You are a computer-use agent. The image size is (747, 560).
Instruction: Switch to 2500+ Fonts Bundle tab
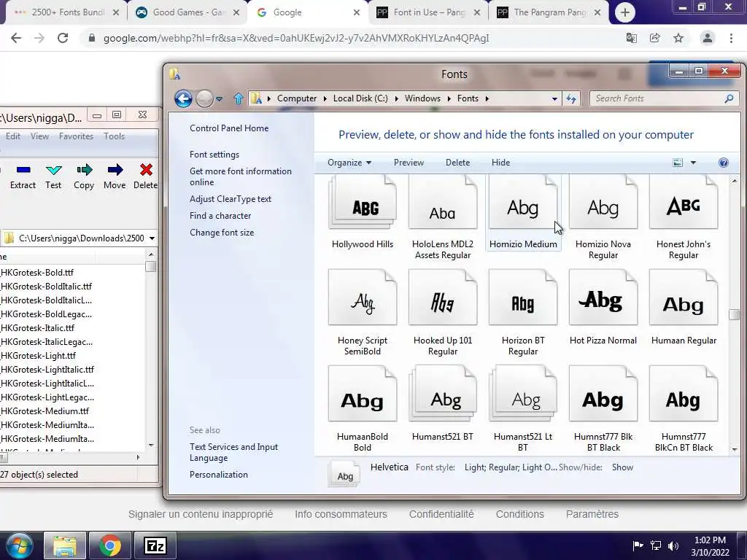66,13
